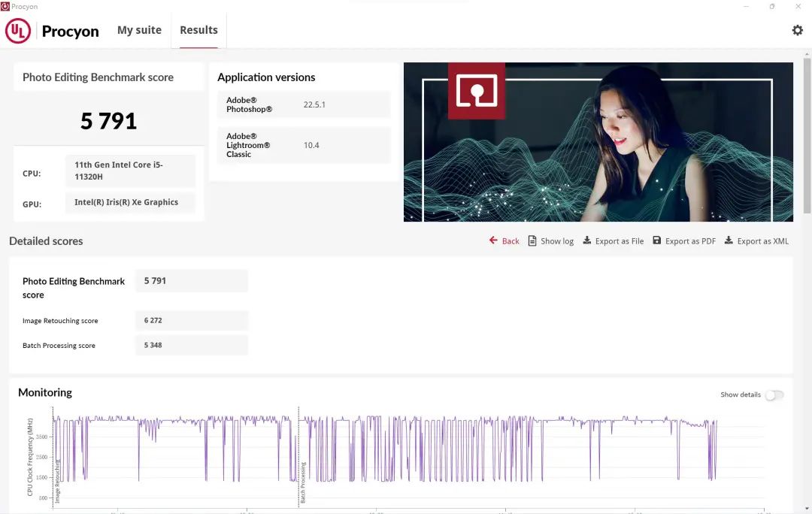The height and width of the screenshot is (514, 812).
Task: Export the results as PDF
Action: (684, 240)
